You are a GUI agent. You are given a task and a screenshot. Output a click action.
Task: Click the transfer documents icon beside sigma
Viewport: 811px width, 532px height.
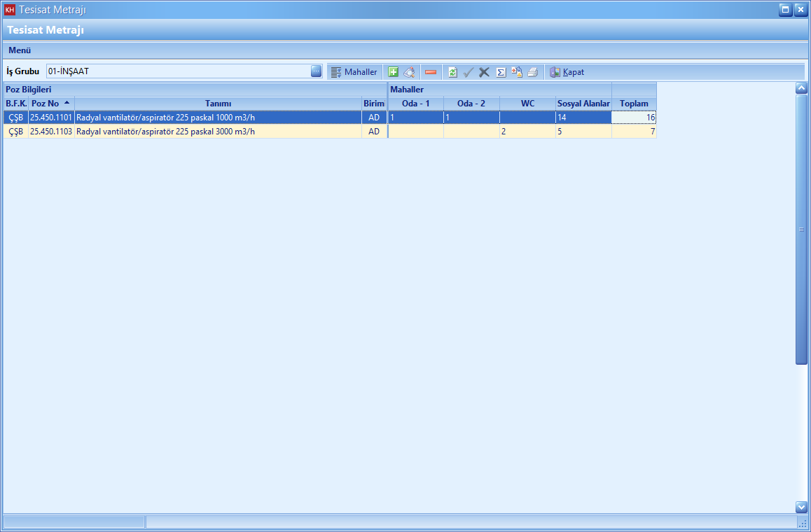517,72
